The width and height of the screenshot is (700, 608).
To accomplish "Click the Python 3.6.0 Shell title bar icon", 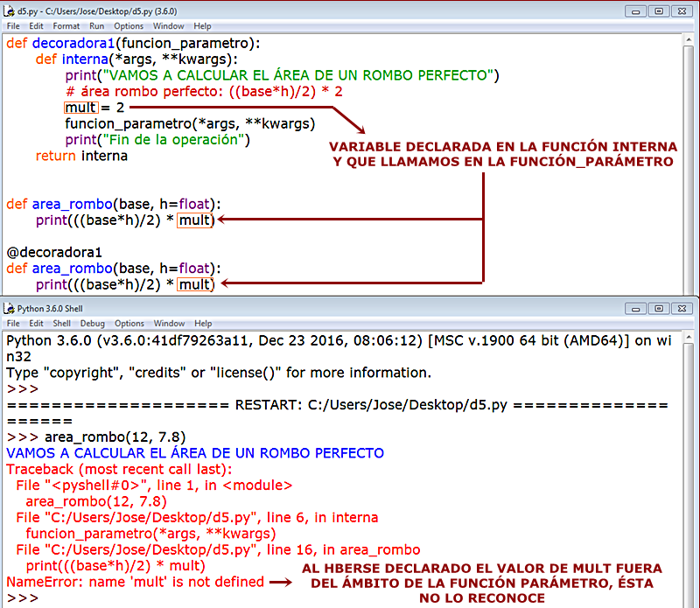I will click(x=9, y=309).
